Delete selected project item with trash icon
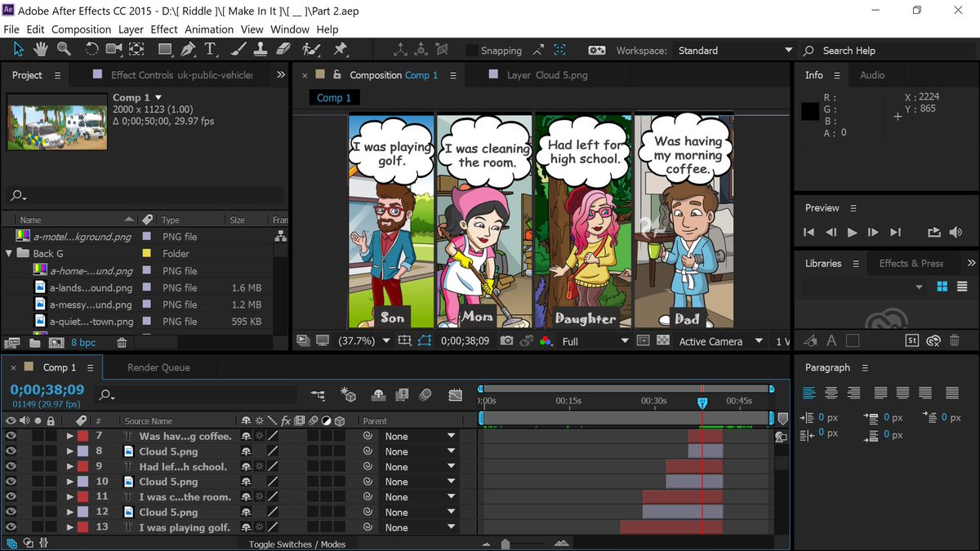This screenshot has width=980, height=551. click(122, 343)
